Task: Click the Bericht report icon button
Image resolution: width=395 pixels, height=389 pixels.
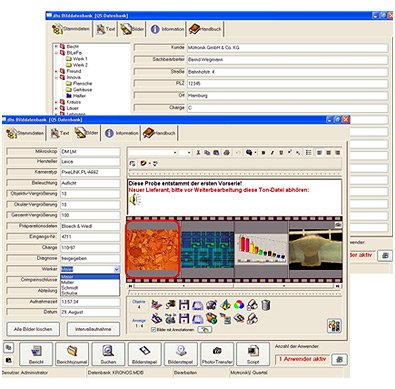Action: pos(36,354)
